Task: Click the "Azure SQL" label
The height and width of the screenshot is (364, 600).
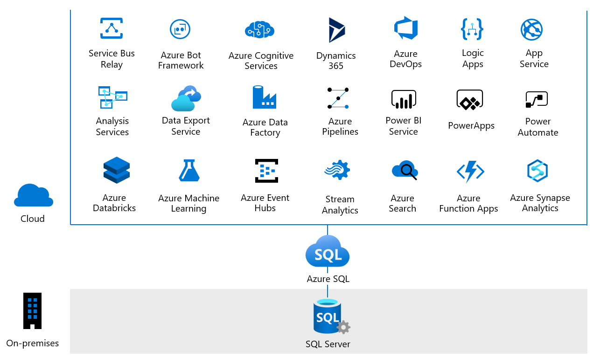Action: 328,279
